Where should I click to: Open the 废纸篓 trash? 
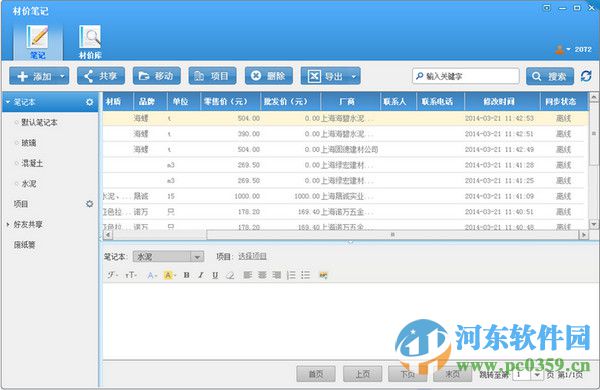tap(24, 245)
